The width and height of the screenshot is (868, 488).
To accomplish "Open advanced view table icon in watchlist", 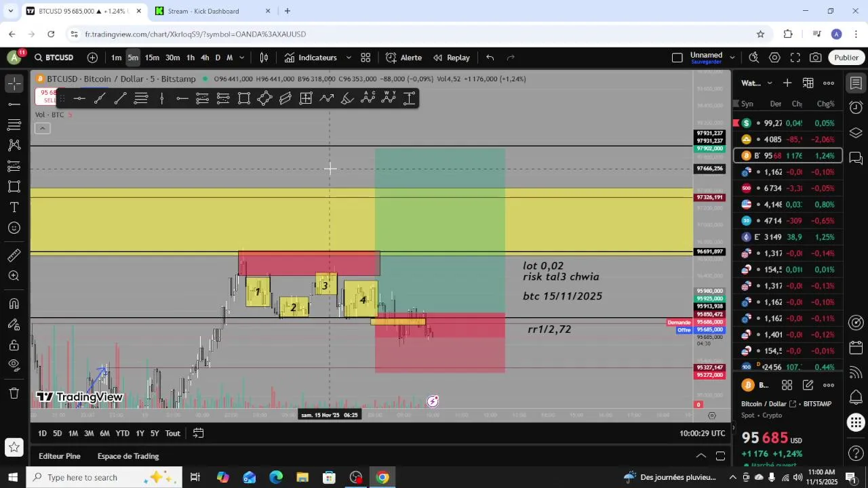I will pos(808,83).
